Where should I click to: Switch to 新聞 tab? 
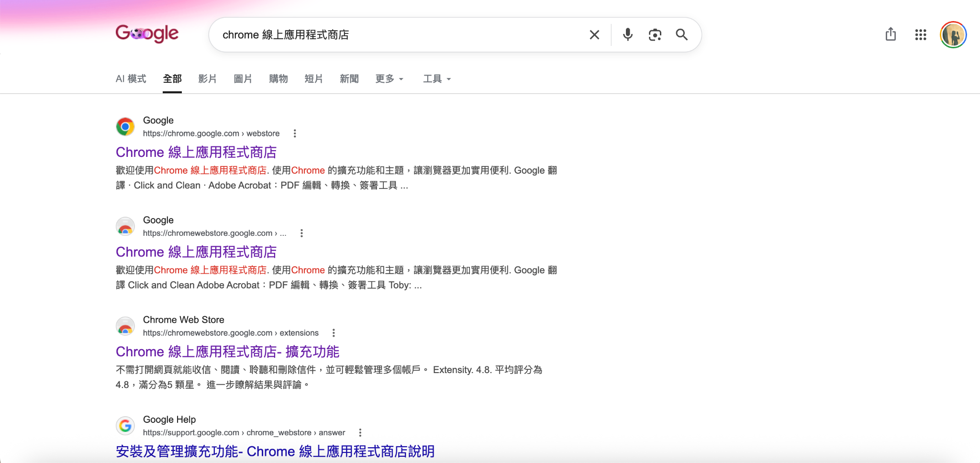349,79
